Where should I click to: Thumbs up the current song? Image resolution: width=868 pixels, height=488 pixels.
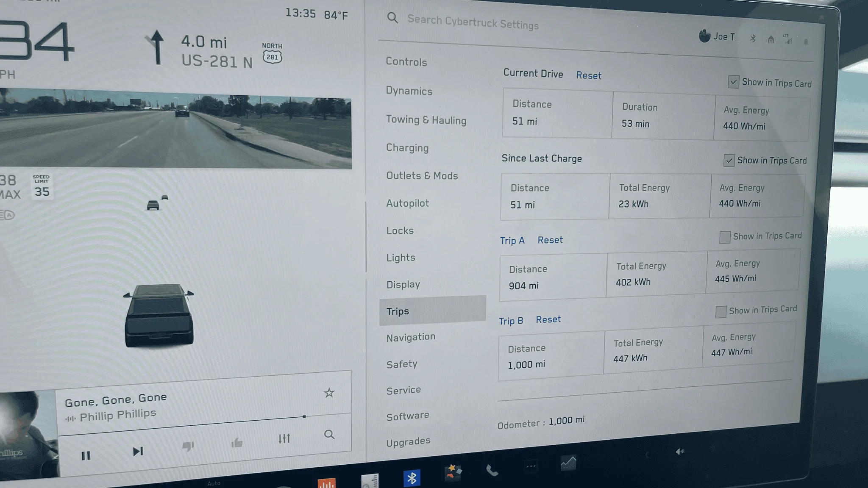pyautogui.click(x=237, y=443)
